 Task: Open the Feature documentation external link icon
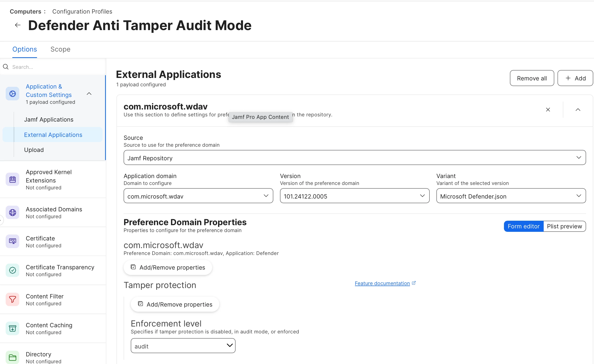click(x=414, y=283)
